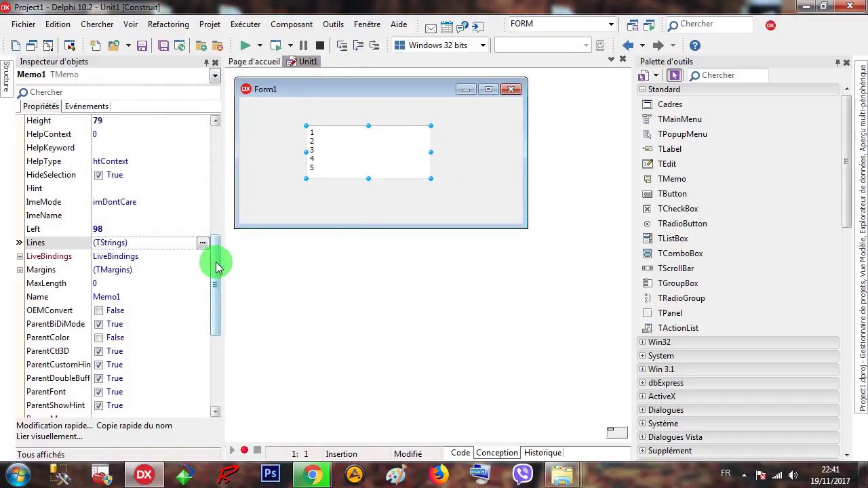Image resolution: width=868 pixels, height=488 pixels.
Task: Click the Lier visuellement link
Action: pos(50,436)
